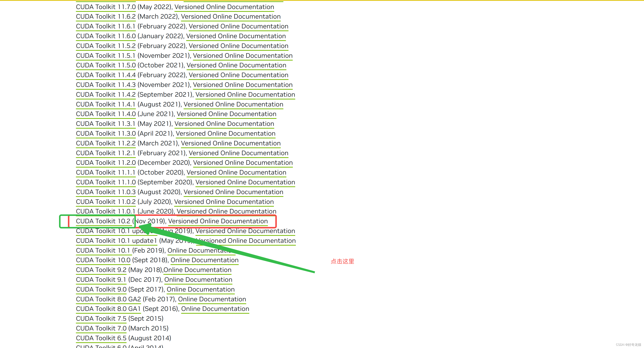This screenshot has height=348, width=644.
Task: Open the CUDA Toolkit 11.2.2 link
Action: pyautogui.click(x=106, y=144)
